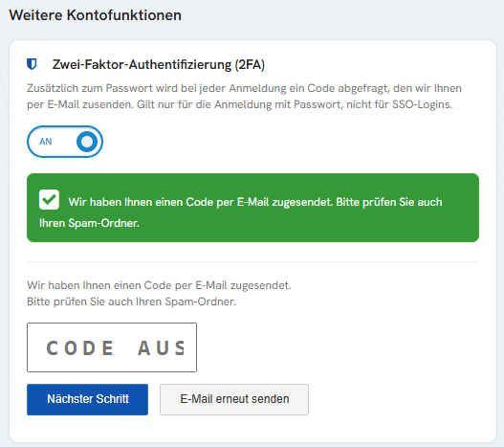
Task: Select the Weitere Kontofunktionen section heading
Action: pos(95,15)
